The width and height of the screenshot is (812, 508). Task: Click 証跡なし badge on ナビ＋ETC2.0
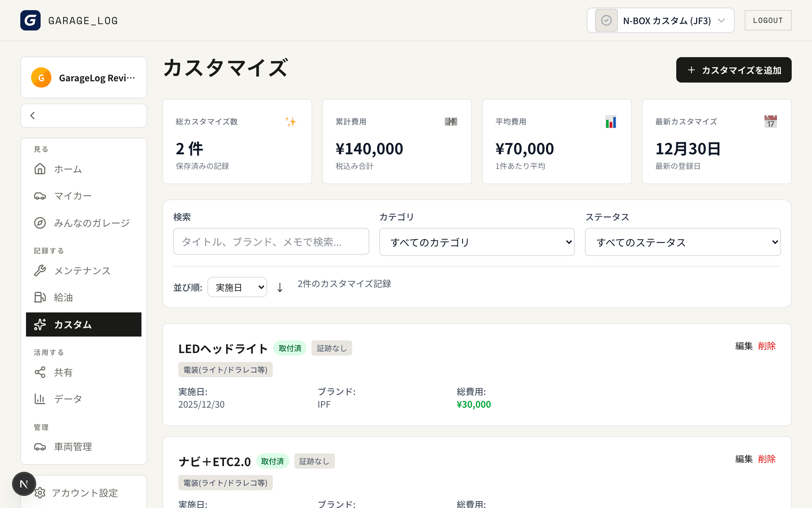[x=314, y=461]
